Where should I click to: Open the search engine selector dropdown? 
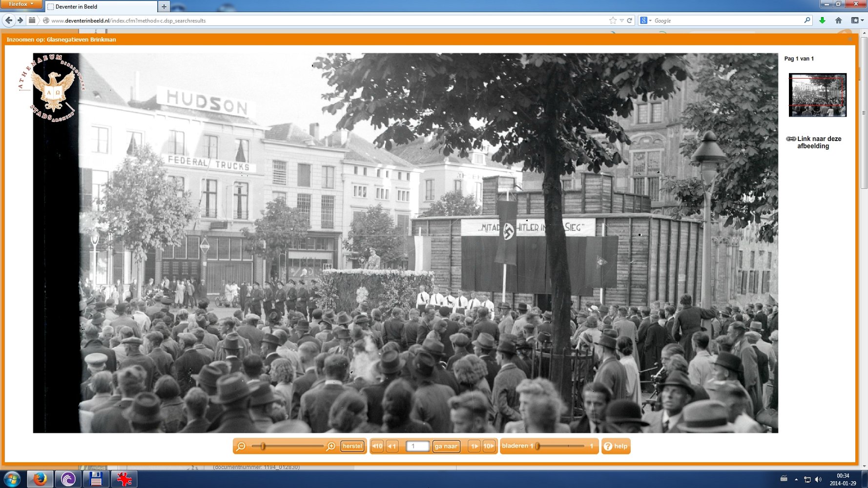(646, 20)
